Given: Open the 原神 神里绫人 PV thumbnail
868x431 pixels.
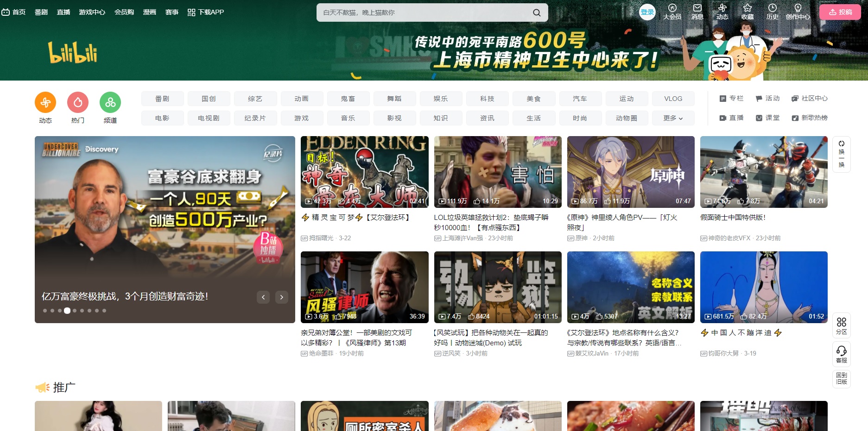Looking at the screenshot, I should point(631,172).
